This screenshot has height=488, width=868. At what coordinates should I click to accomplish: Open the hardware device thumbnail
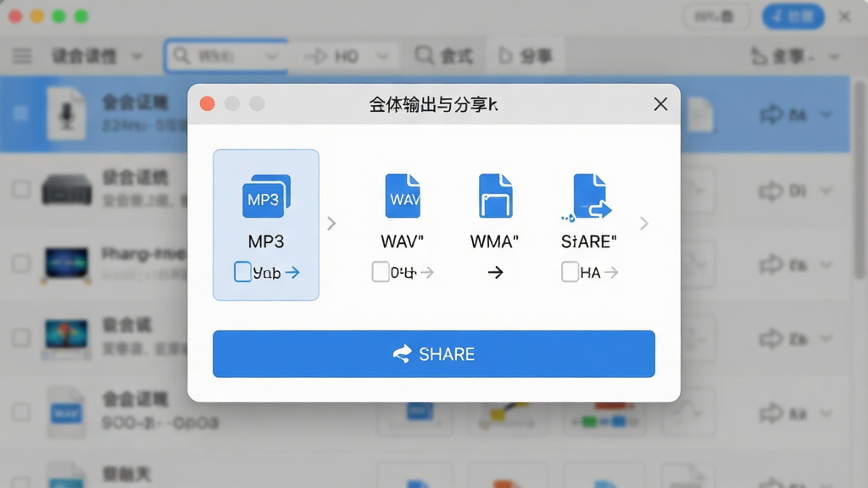point(66,189)
